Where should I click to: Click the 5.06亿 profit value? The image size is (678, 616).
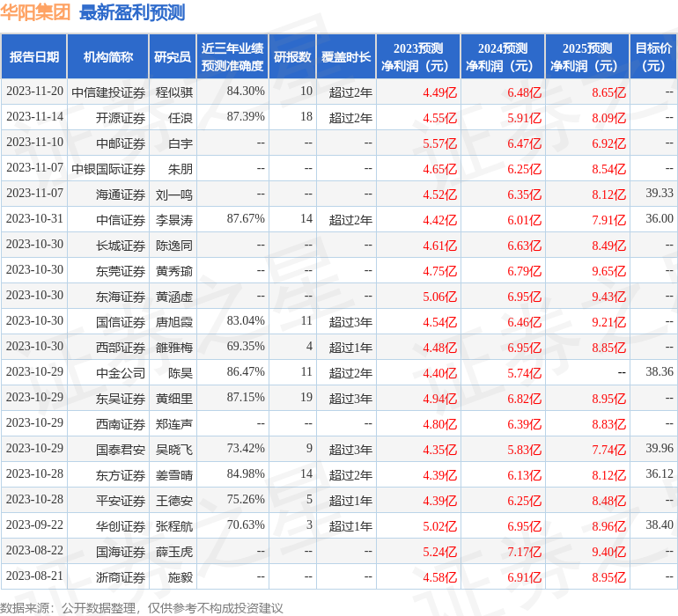[x=439, y=296]
